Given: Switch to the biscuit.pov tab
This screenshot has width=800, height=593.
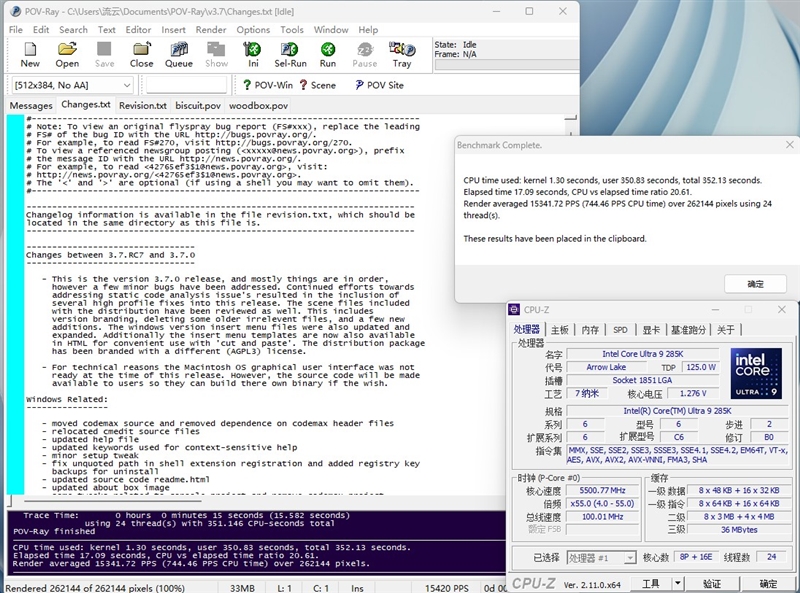Looking at the screenshot, I should (x=198, y=105).
